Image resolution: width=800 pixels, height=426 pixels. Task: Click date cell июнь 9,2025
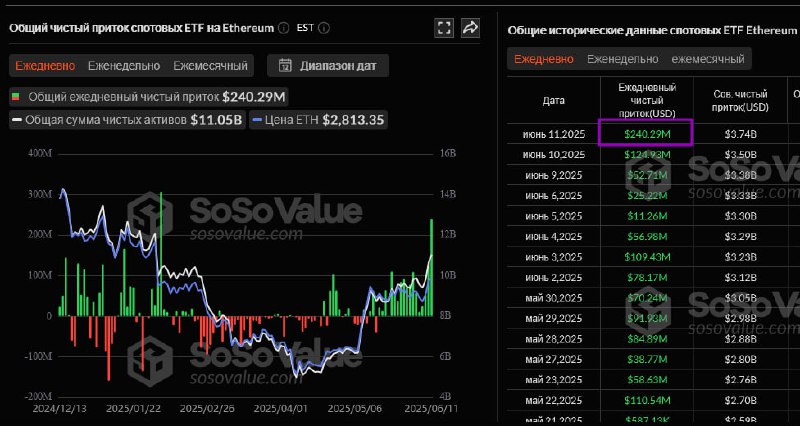coord(554,175)
